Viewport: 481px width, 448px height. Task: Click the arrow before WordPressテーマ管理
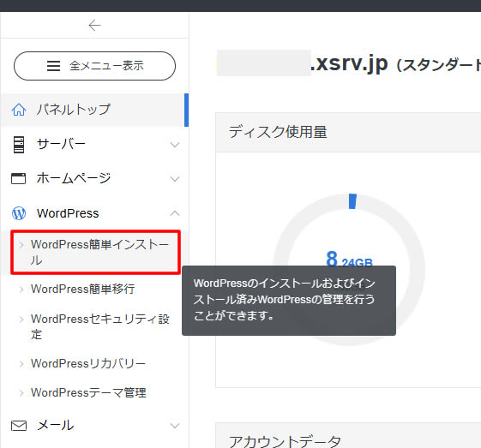21,393
